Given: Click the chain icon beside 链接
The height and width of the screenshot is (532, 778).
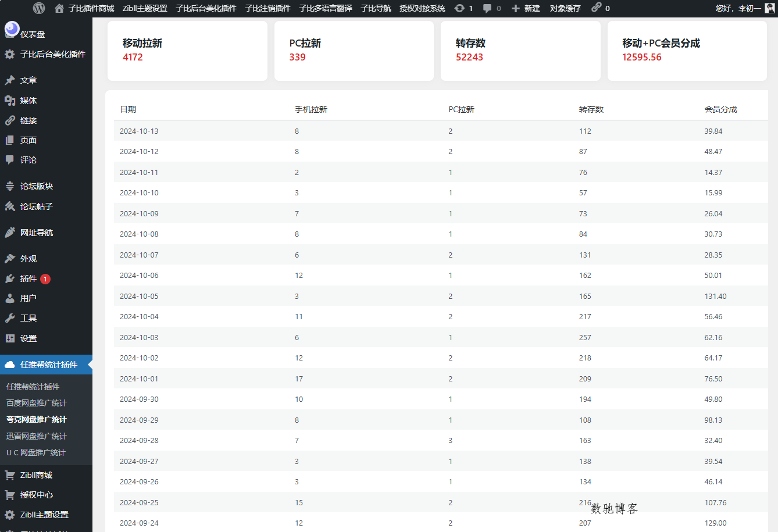Looking at the screenshot, I should [10, 120].
